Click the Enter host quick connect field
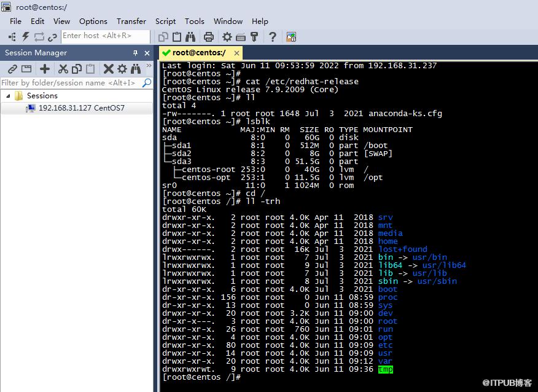Viewport: 538px width, 392px height. pyautogui.click(x=105, y=36)
